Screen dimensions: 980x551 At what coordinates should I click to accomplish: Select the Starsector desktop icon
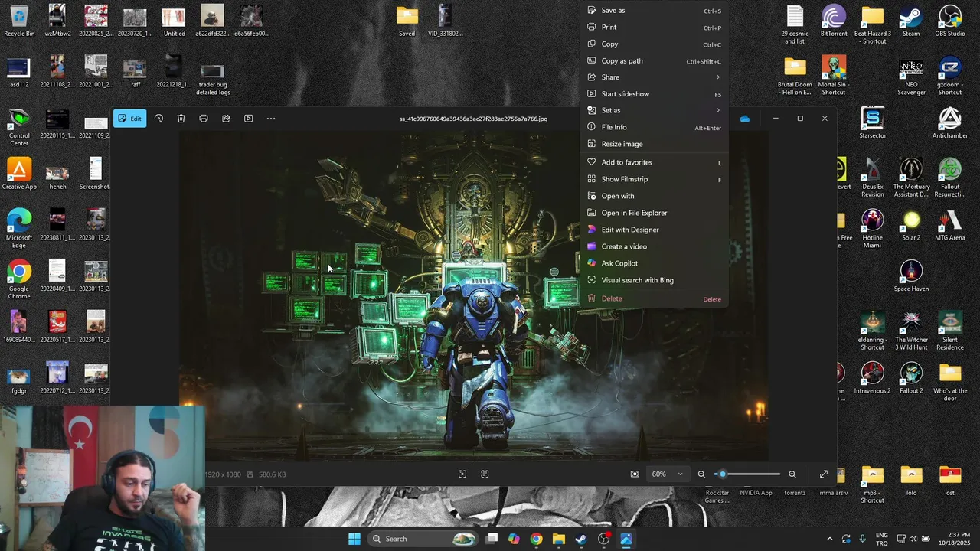click(873, 123)
